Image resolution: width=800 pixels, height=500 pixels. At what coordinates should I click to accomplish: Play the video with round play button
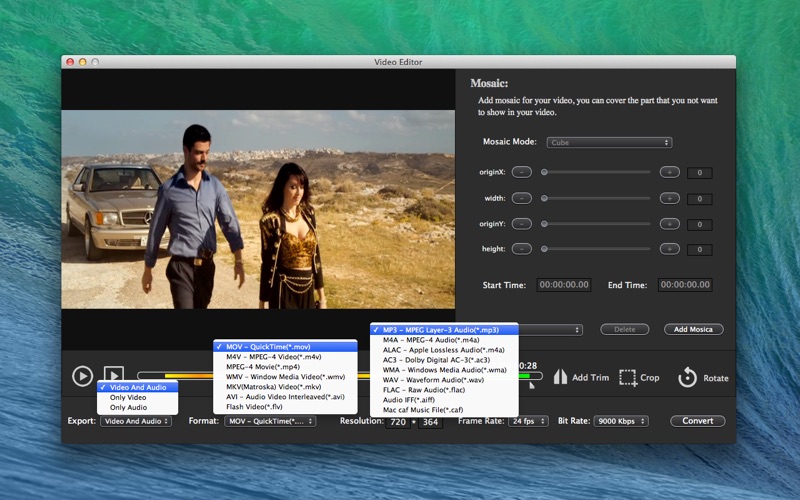point(82,376)
